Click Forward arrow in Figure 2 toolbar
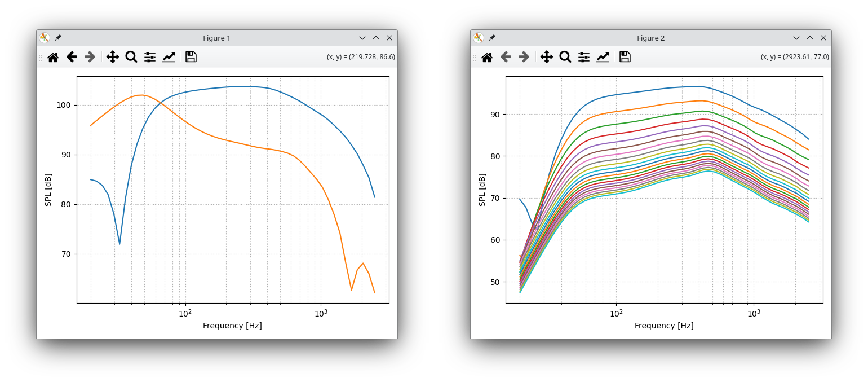Viewport: 868px width, 382px height. tap(524, 57)
